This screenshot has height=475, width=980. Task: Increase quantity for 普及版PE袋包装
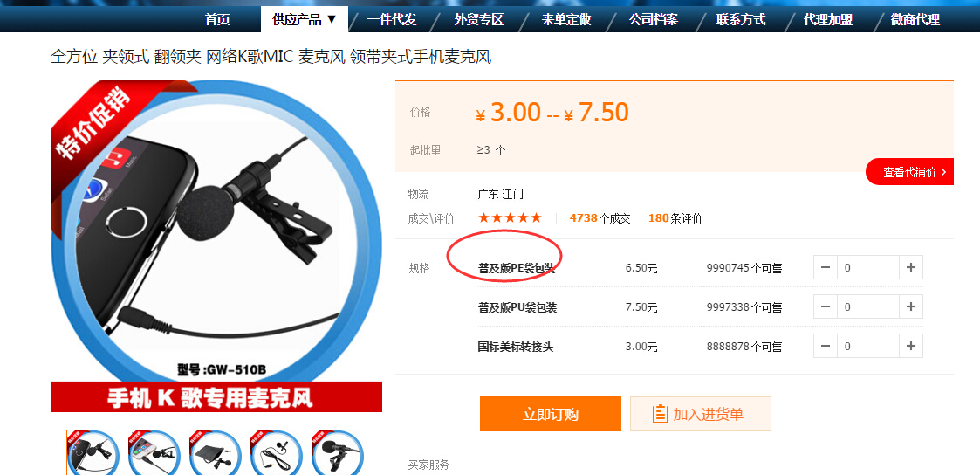[x=911, y=267]
